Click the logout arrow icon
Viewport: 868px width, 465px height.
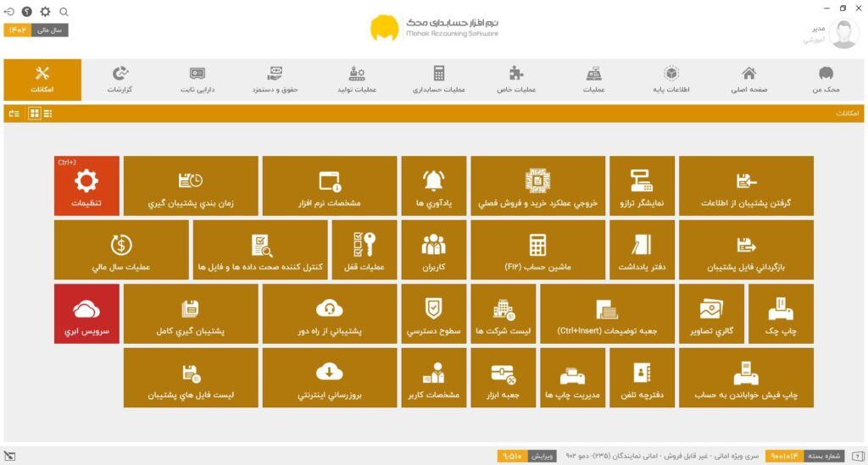click(9, 12)
